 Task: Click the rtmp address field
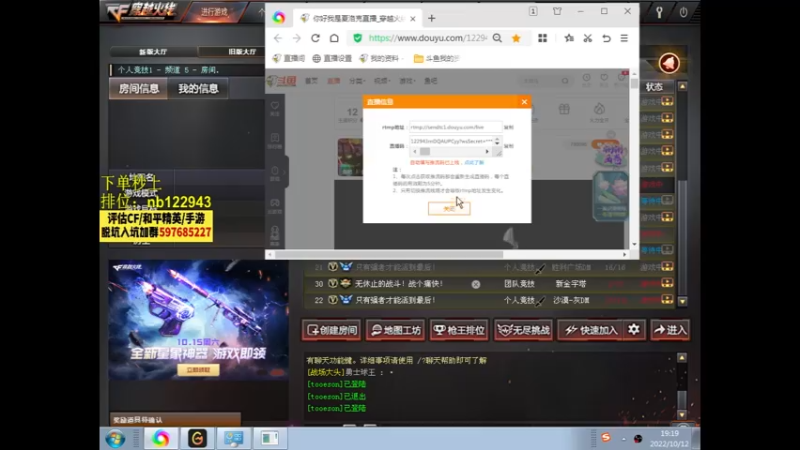456,127
